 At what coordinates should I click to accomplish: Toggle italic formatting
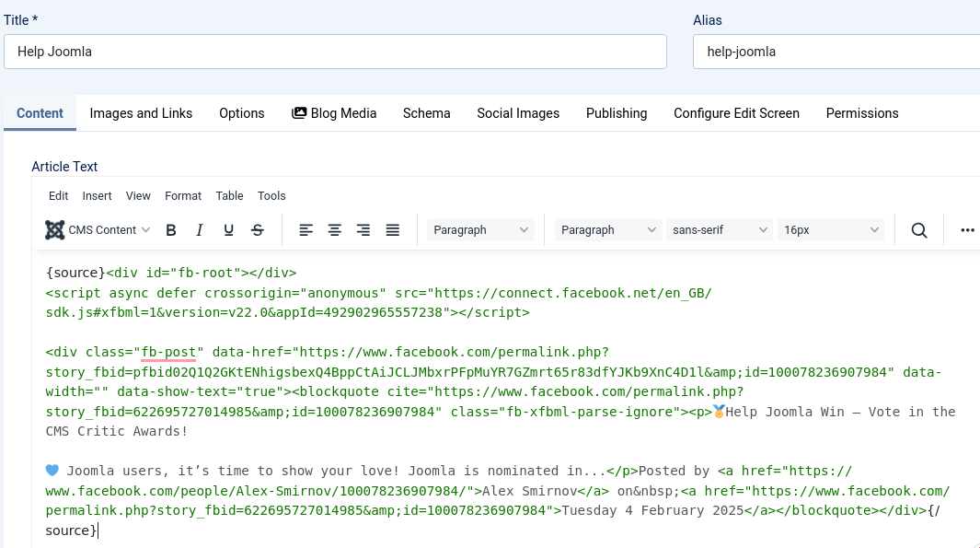tap(200, 230)
